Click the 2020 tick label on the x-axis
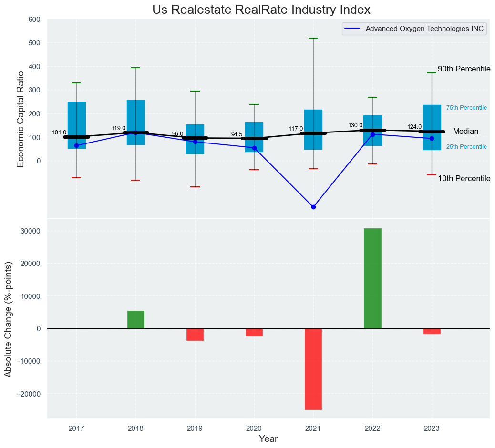The width and height of the screenshot is (495, 448). click(x=254, y=428)
